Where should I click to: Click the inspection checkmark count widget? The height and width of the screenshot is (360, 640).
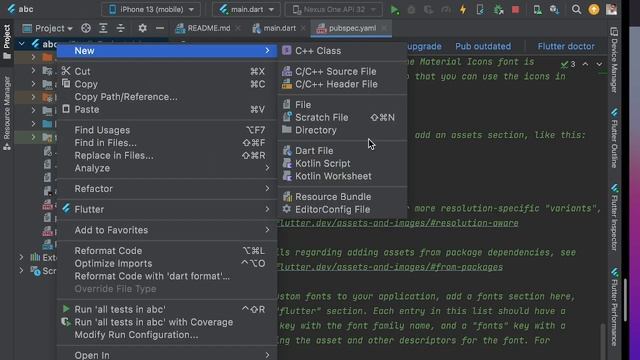tap(568, 64)
